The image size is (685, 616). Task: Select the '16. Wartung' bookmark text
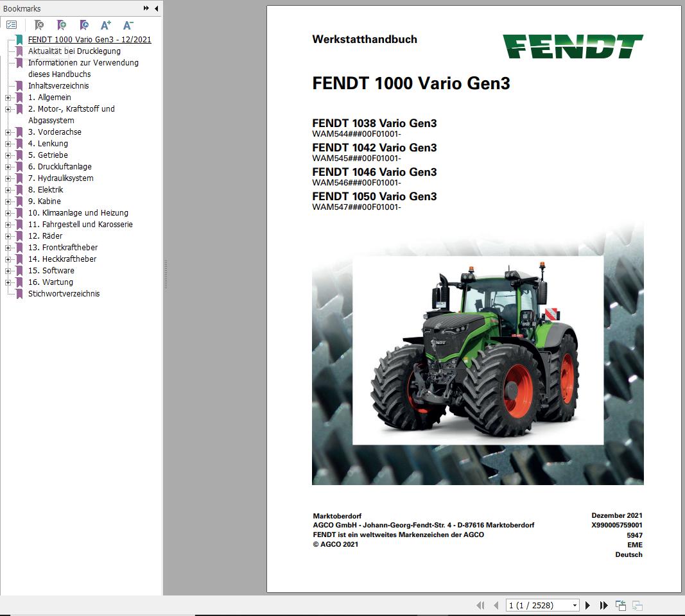51,282
